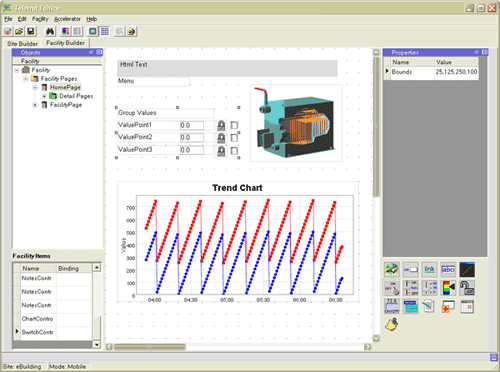Switch to the Facility Builder tab
Screen dimensions: 500x372
coord(65,43)
